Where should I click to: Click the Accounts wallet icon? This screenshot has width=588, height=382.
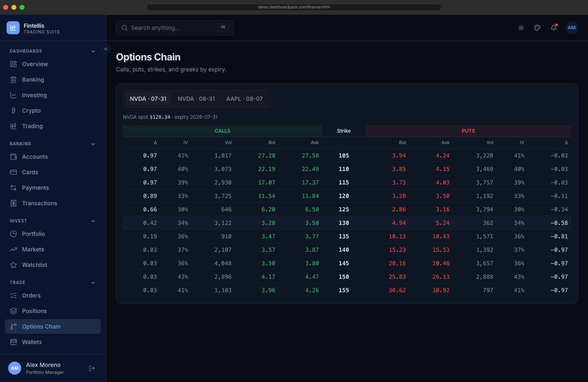click(x=13, y=157)
